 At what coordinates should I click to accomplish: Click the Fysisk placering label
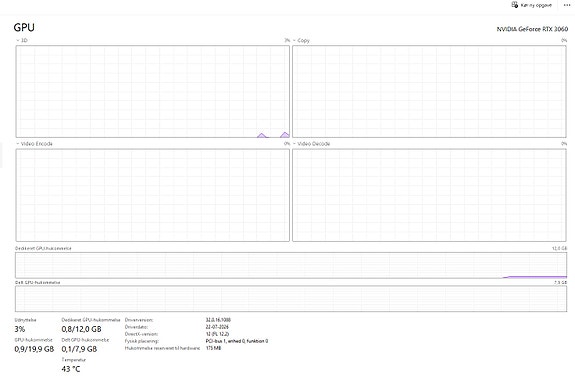click(x=142, y=341)
